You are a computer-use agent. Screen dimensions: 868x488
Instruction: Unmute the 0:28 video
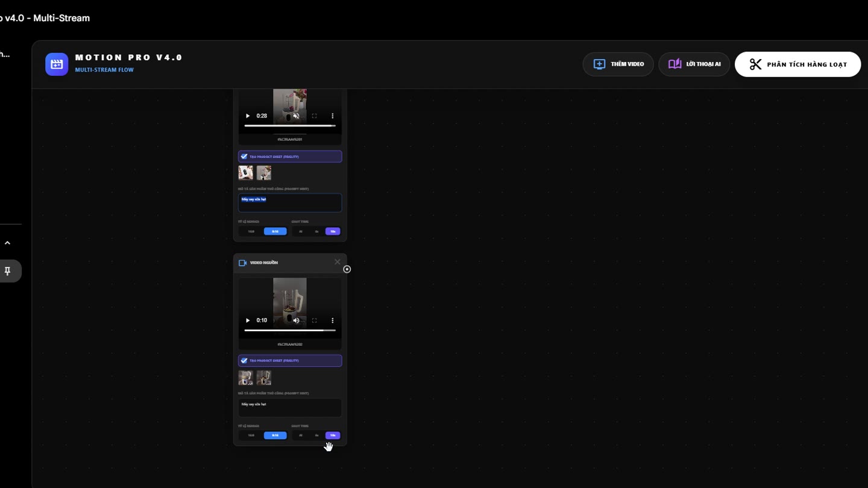[x=296, y=116]
